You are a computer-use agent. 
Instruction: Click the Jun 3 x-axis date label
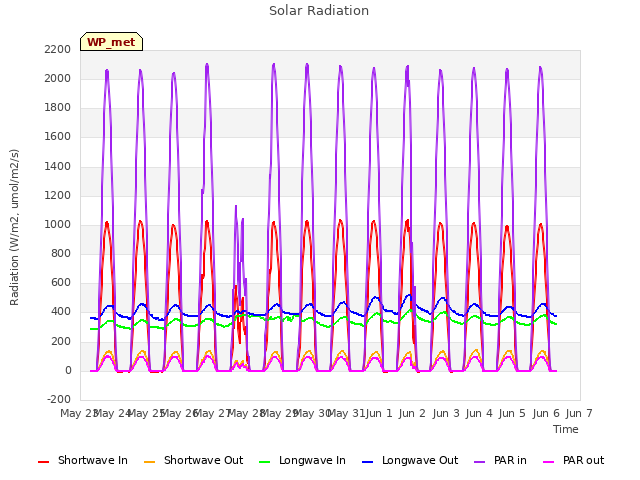(446, 413)
